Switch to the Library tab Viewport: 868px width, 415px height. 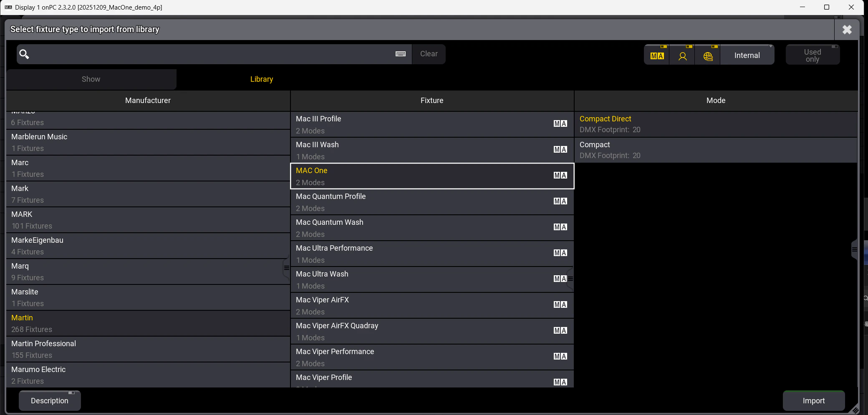tap(262, 79)
